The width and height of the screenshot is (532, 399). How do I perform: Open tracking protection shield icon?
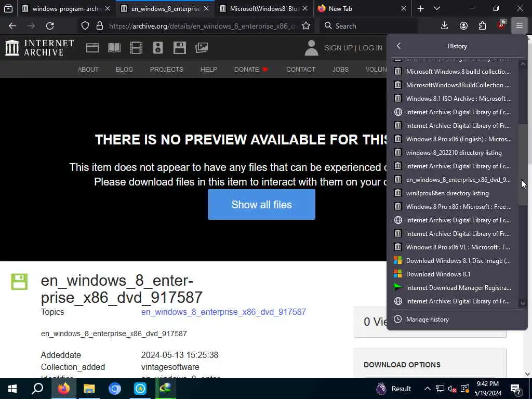tap(85, 26)
